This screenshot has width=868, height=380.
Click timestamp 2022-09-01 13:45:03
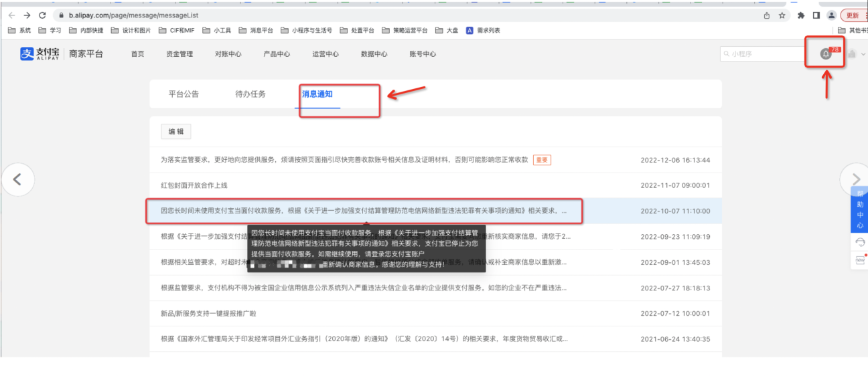tap(675, 262)
